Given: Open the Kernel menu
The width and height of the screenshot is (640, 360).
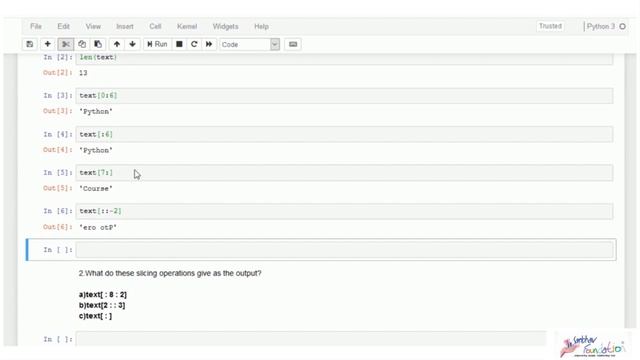Looking at the screenshot, I should (x=187, y=27).
